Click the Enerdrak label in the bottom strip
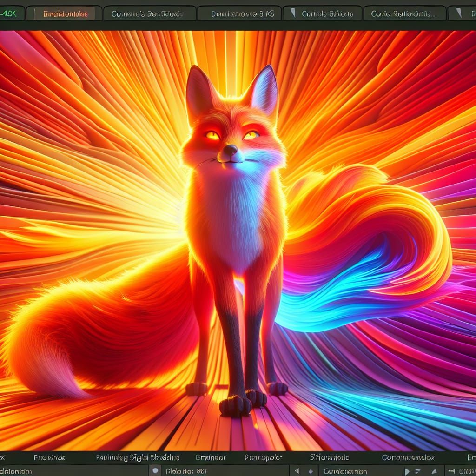 click(48, 457)
